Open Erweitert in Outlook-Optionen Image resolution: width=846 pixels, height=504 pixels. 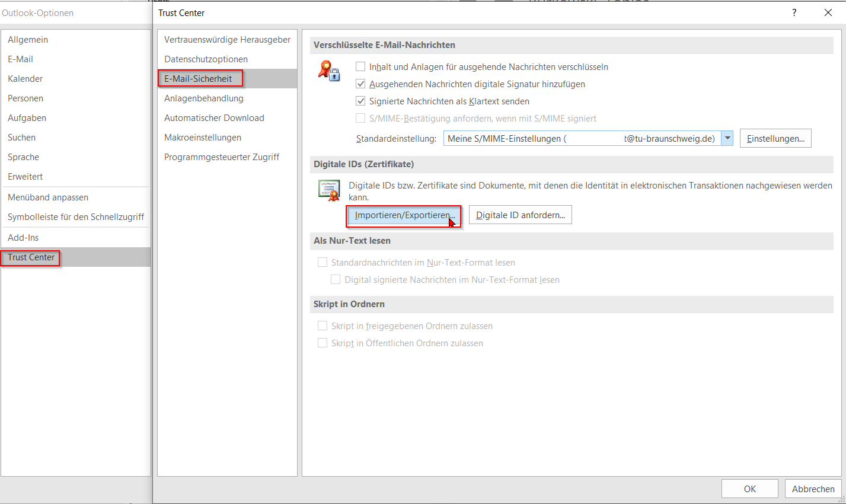[x=76, y=177]
